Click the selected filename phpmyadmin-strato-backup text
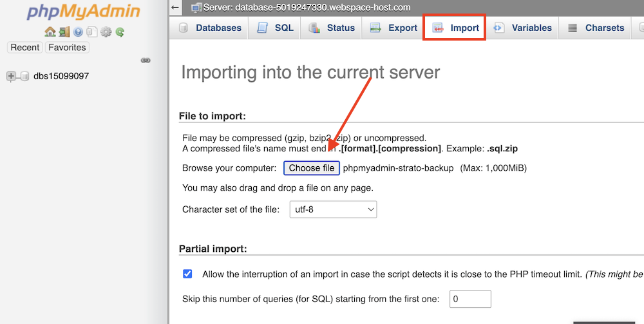The height and width of the screenshot is (324, 644). click(399, 168)
